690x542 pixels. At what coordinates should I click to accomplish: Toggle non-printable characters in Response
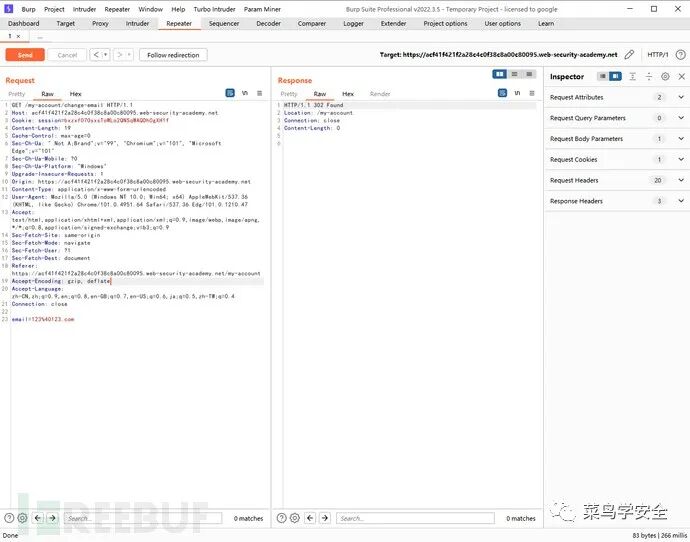coord(518,93)
